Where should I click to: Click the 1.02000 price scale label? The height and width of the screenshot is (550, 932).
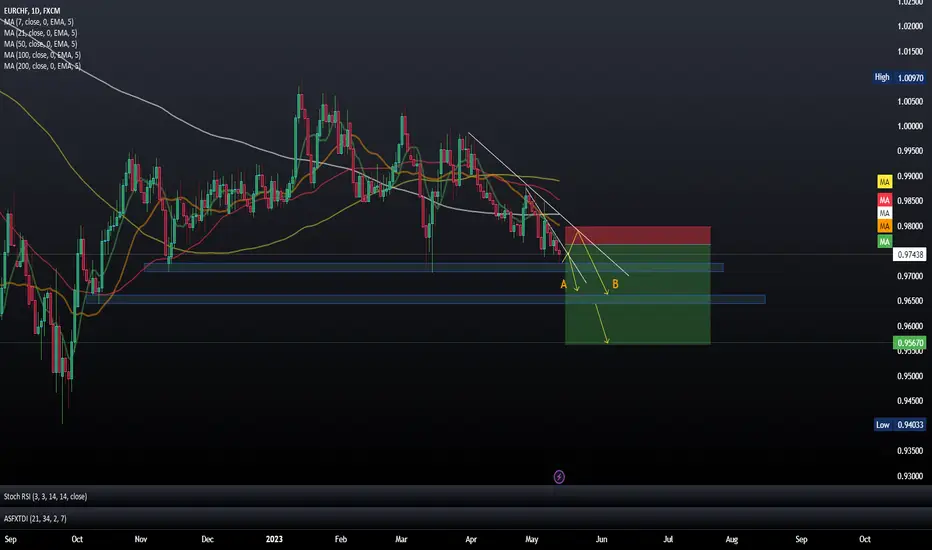tap(910, 26)
